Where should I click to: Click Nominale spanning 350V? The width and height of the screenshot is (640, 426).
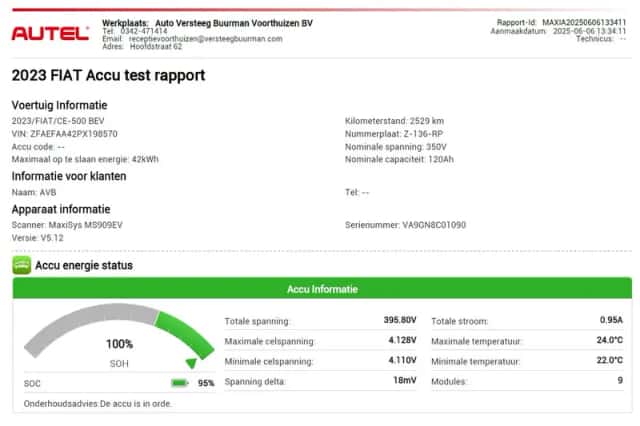pos(396,146)
